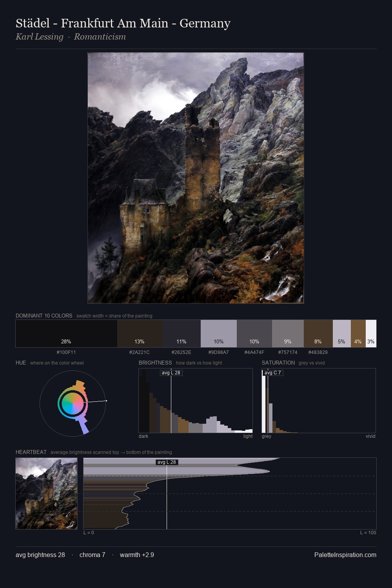Click the 28% black swatch #100F11

pyautogui.click(x=66, y=334)
